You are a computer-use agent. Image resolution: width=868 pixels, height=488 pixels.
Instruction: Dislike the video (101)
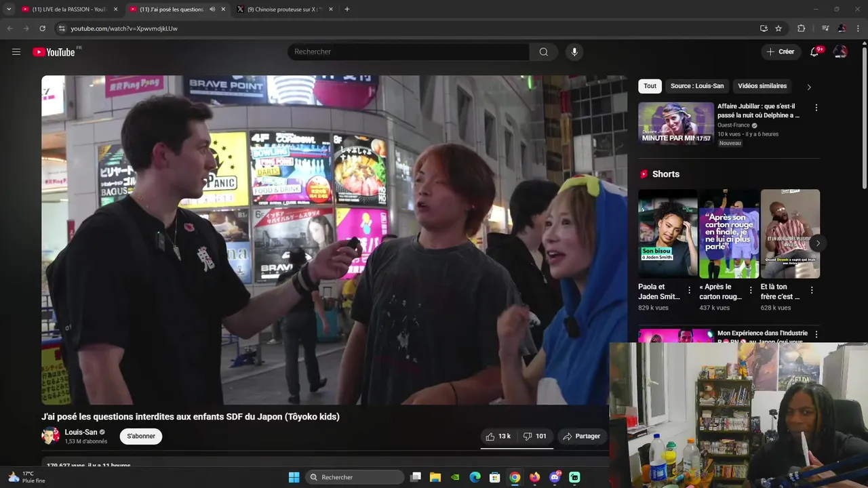[x=535, y=436]
